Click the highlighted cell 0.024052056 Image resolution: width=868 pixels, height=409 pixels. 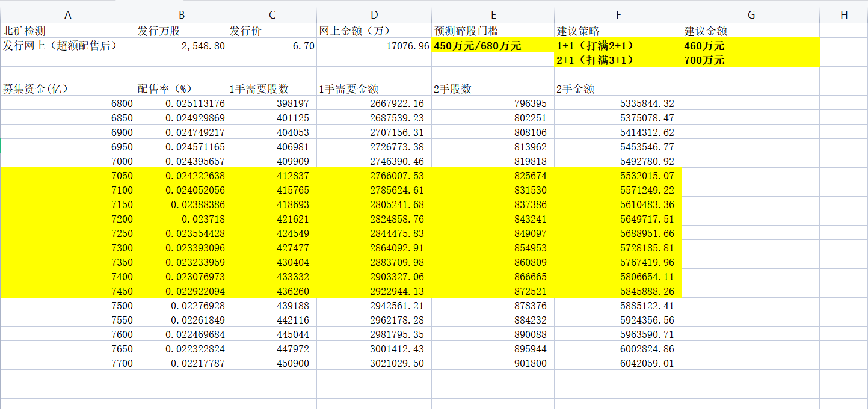point(181,190)
